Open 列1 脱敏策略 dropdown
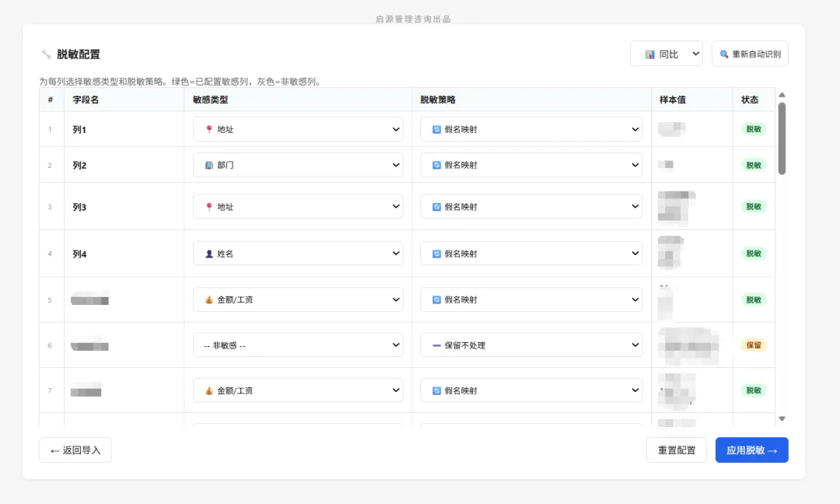This screenshot has height=504, width=840. (x=531, y=129)
